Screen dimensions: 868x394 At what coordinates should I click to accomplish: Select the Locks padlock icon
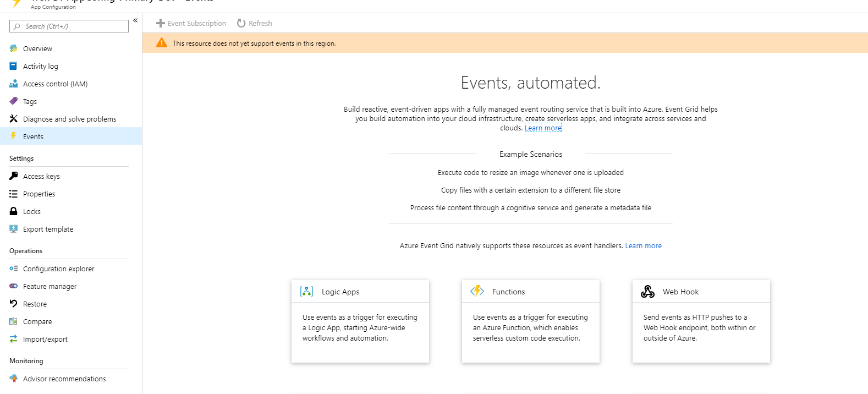[x=14, y=211]
